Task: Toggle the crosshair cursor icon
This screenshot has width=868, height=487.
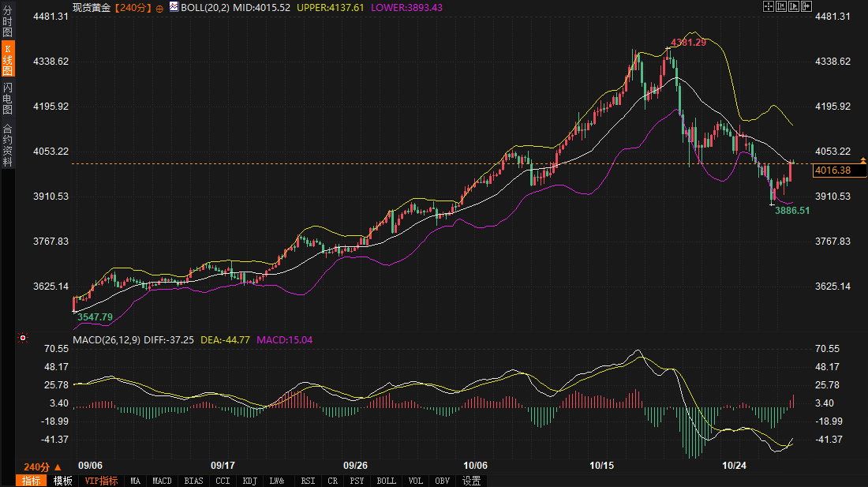Action: pos(769,6)
